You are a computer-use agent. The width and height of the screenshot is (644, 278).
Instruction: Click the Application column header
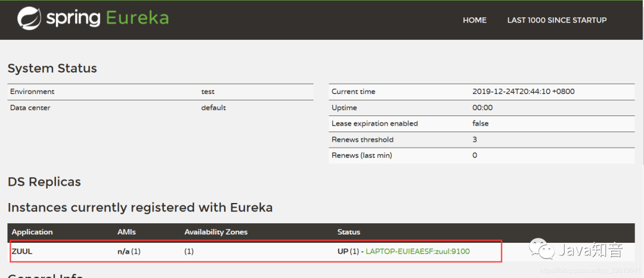coord(32,232)
